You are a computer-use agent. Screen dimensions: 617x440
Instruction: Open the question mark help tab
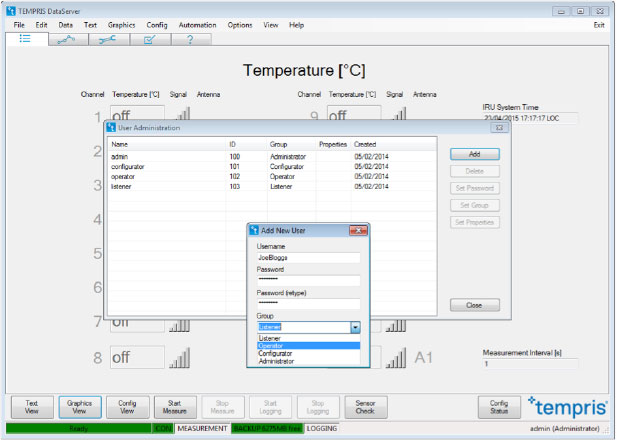190,39
